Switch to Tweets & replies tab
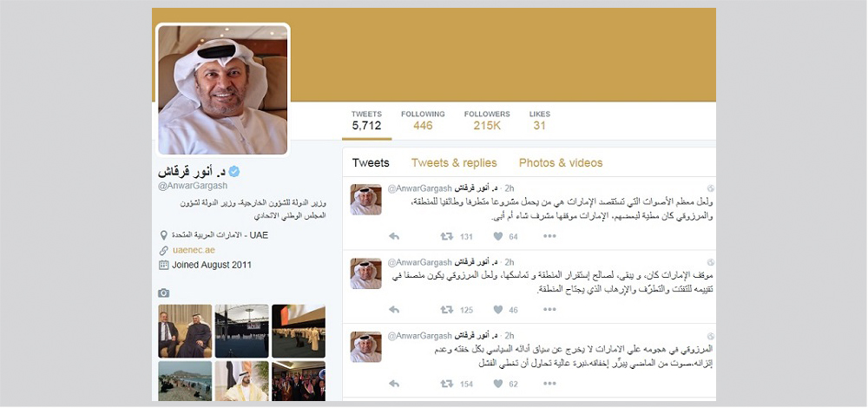 click(x=454, y=162)
